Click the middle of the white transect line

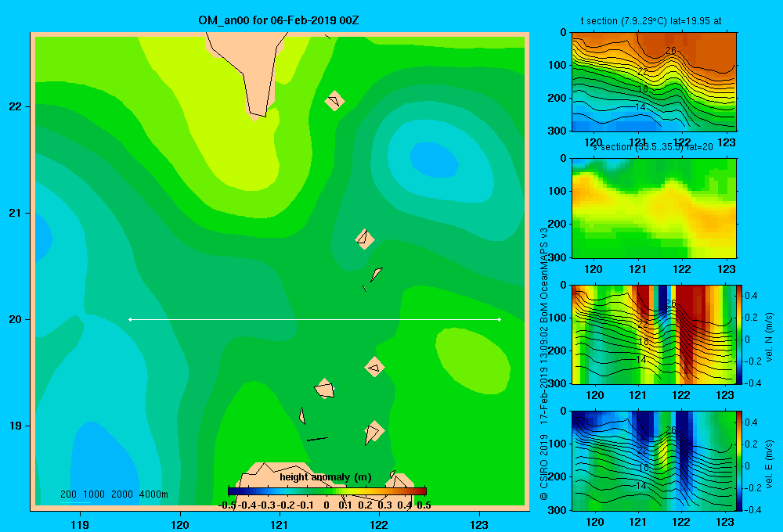[x=315, y=319]
